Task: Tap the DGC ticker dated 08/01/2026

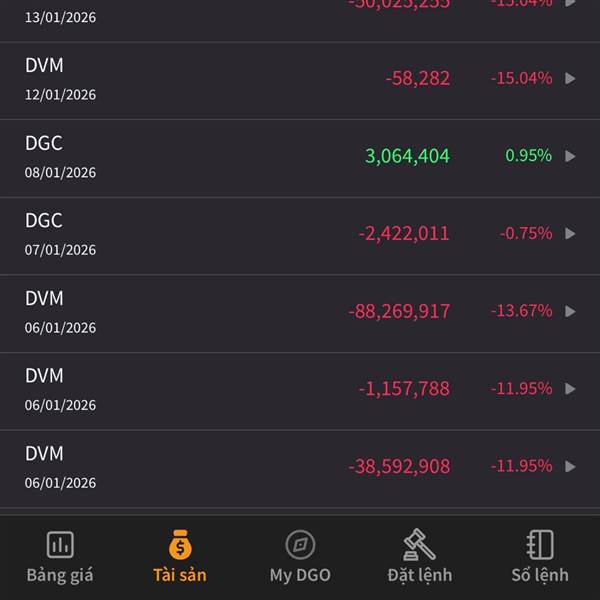Action: (44, 143)
